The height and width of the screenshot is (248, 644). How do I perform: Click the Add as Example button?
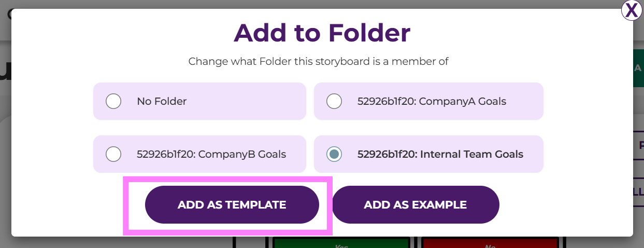pos(416,205)
